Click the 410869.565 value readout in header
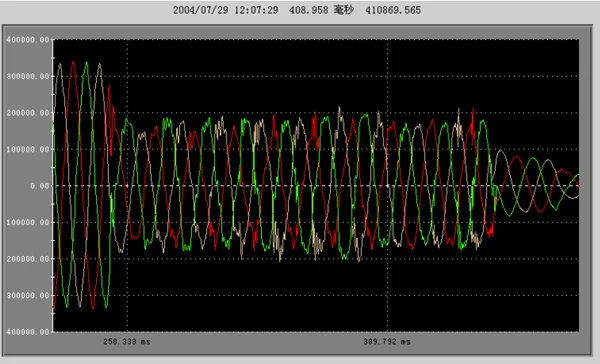 [x=393, y=10]
